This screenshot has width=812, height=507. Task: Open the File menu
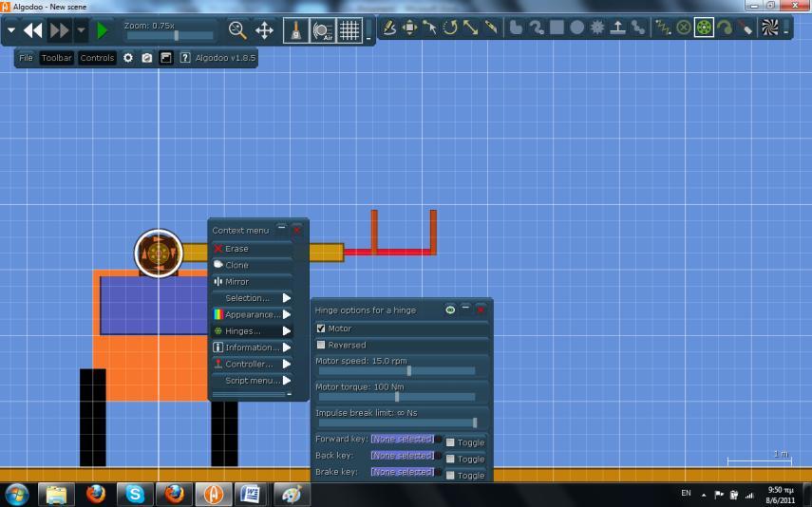(x=26, y=58)
